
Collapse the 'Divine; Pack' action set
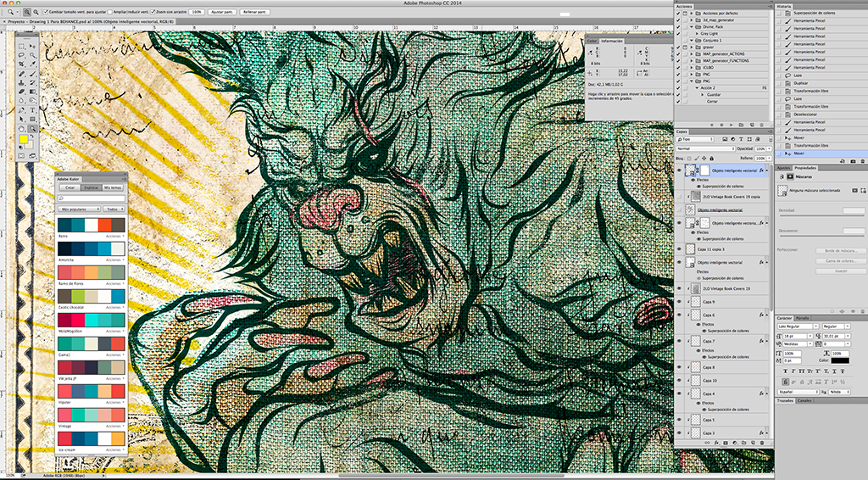pos(692,26)
